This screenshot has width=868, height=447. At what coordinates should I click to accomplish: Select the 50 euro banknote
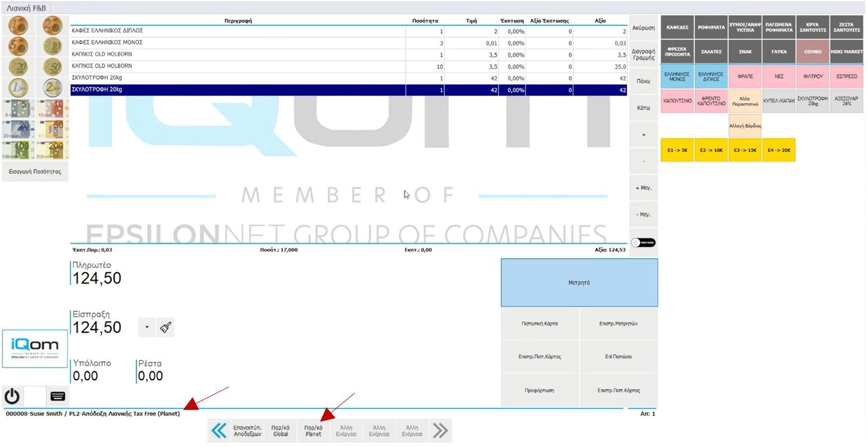pyautogui.click(x=53, y=130)
